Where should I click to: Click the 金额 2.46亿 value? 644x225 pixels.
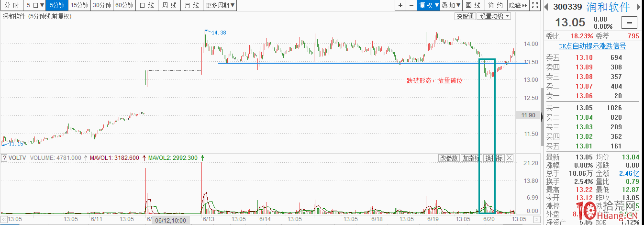(x=629, y=173)
